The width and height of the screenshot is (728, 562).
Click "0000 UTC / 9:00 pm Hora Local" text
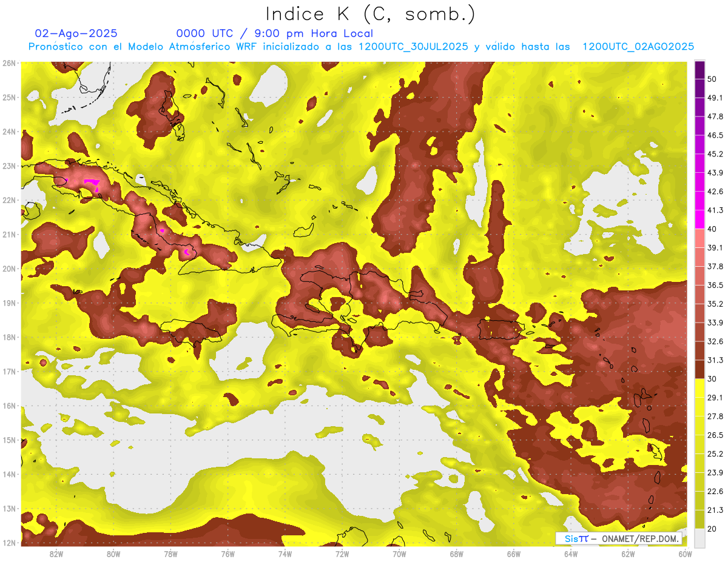[275, 33]
